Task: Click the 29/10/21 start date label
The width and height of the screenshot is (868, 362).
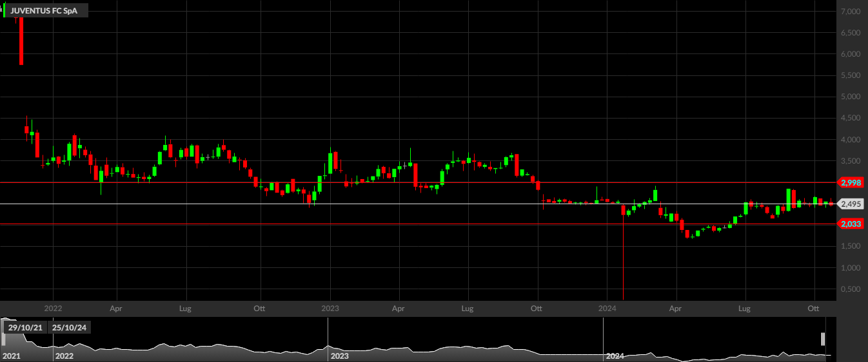Action: 26,327
